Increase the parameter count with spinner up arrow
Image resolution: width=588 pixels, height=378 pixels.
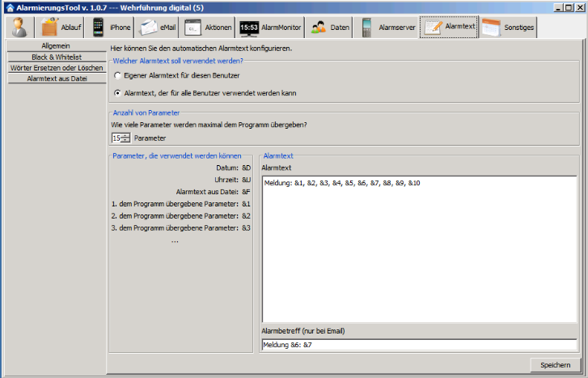pos(125,135)
